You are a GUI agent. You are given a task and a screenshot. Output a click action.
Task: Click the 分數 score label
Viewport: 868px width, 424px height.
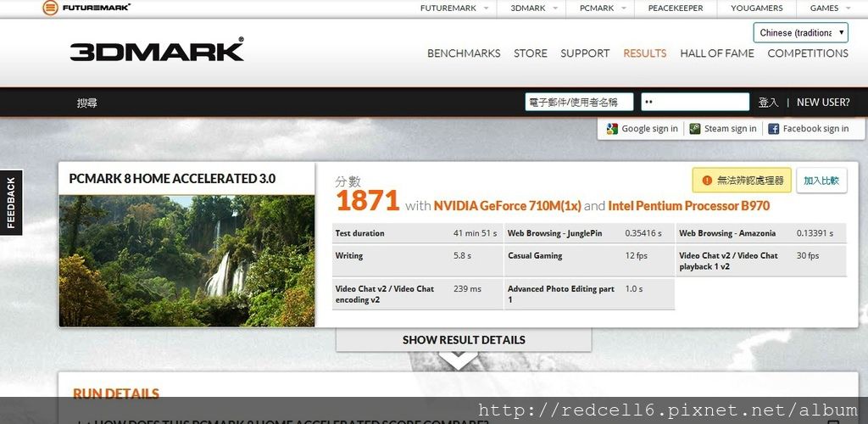pos(348,181)
